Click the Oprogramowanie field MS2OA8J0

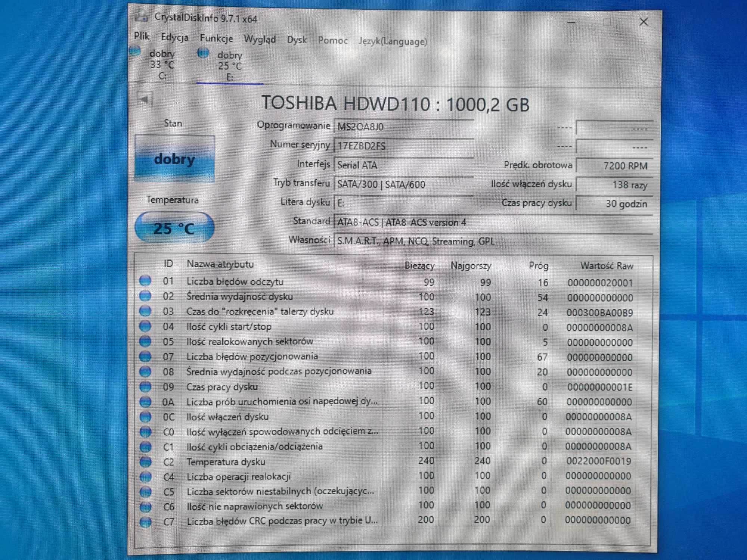pyautogui.click(x=403, y=127)
